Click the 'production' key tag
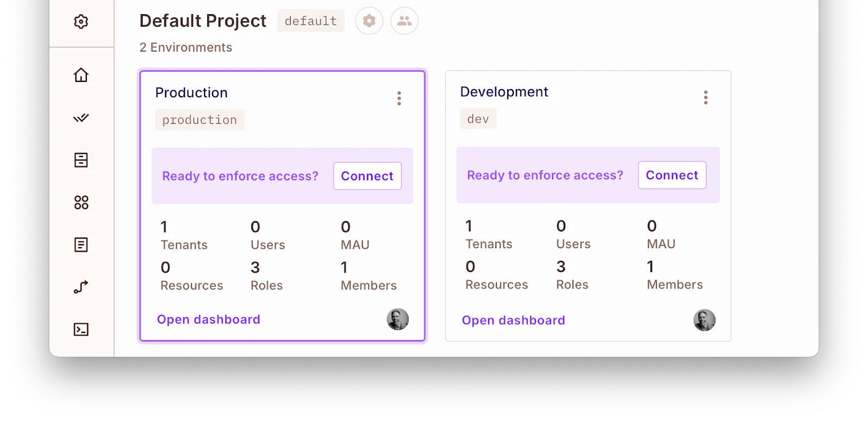868x422 pixels. pos(200,120)
